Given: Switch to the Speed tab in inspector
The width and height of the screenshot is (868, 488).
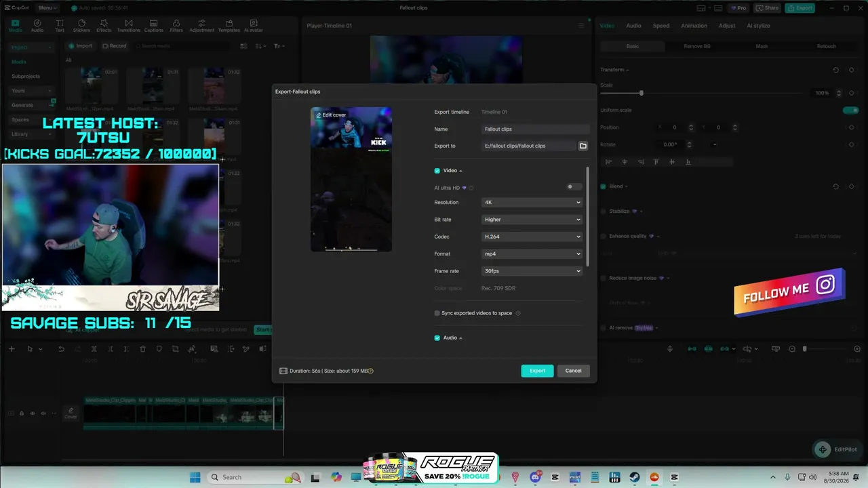Looking at the screenshot, I should click(x=661, y=26).
